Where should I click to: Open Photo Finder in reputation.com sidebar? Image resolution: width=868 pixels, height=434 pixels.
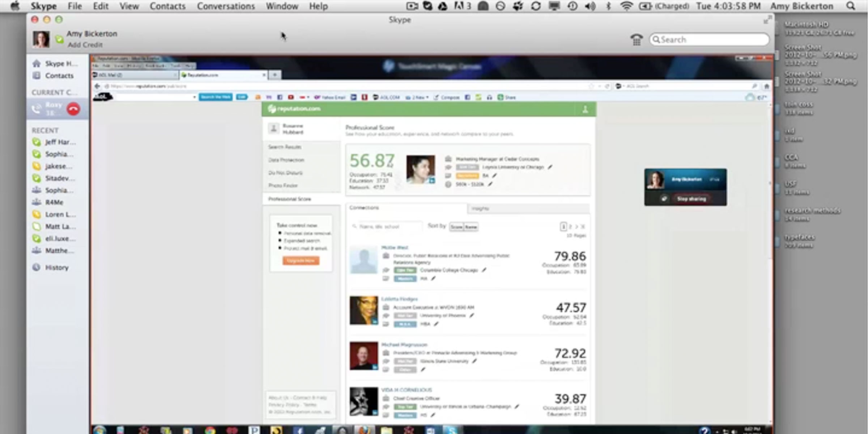pyautogui.click(x=283, y=186)
